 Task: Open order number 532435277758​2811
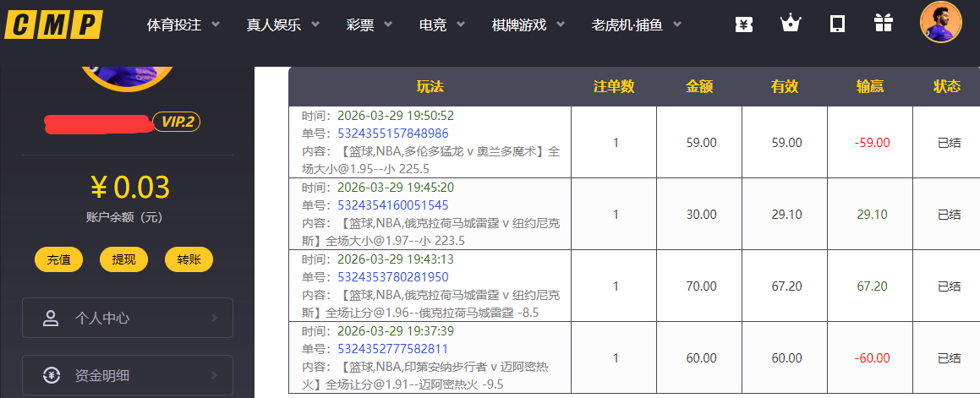point(393,349)
